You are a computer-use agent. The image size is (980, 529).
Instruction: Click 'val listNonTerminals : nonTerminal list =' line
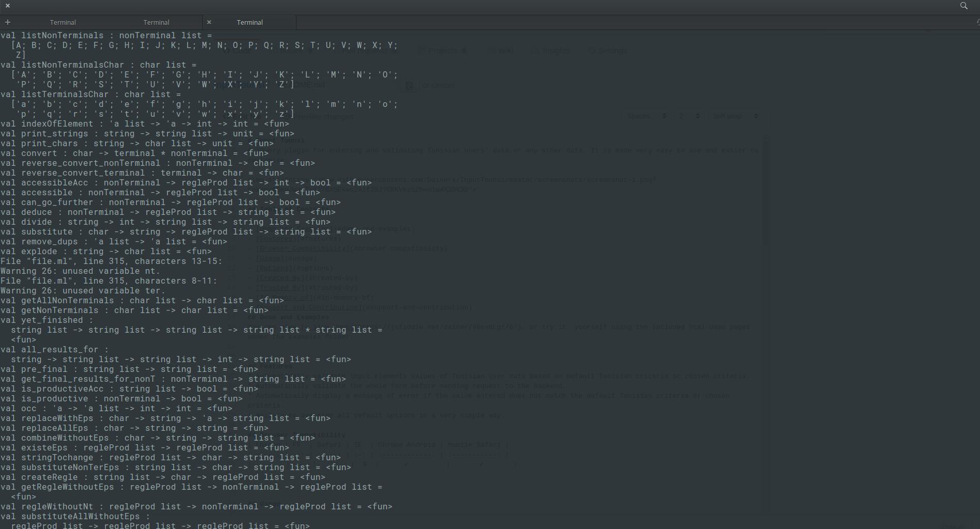pos(106,36)
